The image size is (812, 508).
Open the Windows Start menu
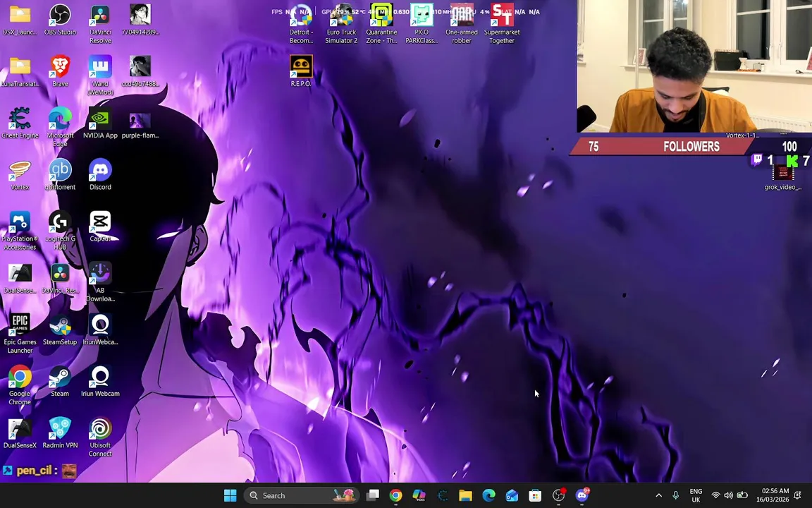(x=230, y=495)
